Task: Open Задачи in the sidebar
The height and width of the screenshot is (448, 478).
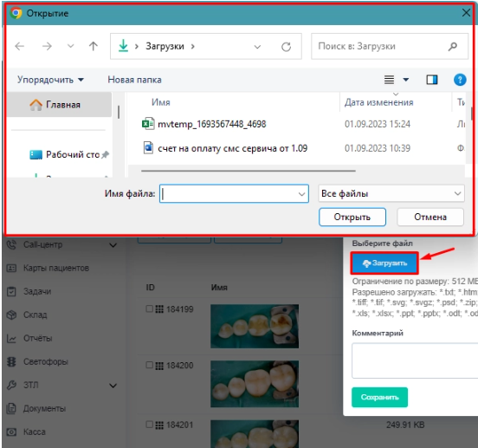Action: [37, 291]
